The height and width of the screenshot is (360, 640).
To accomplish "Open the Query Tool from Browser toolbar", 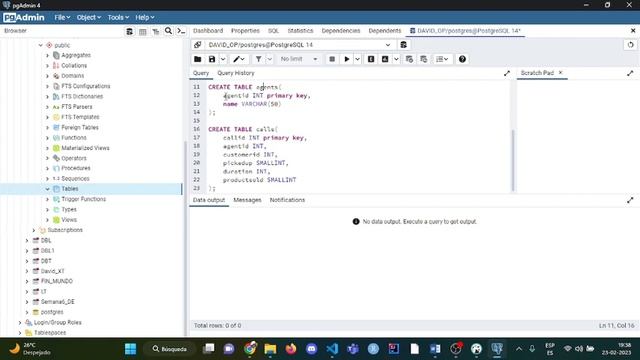I will point(129,31).
